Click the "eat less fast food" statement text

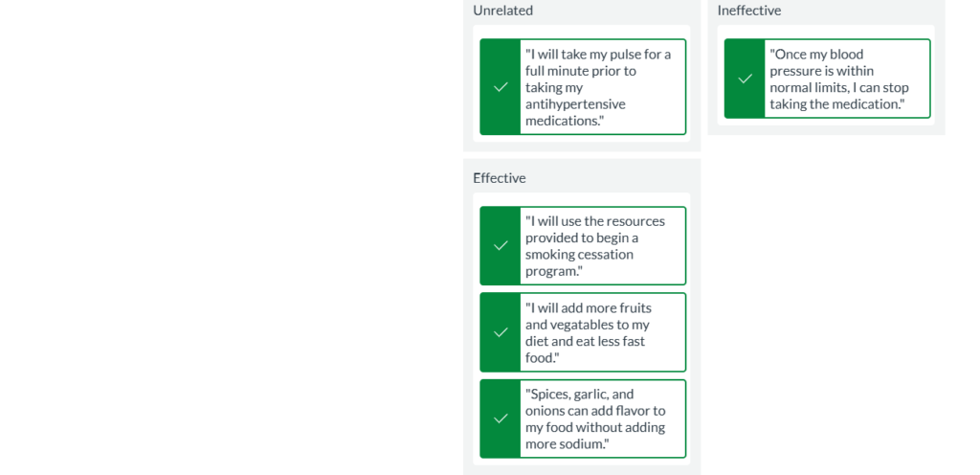pos(589,332)
